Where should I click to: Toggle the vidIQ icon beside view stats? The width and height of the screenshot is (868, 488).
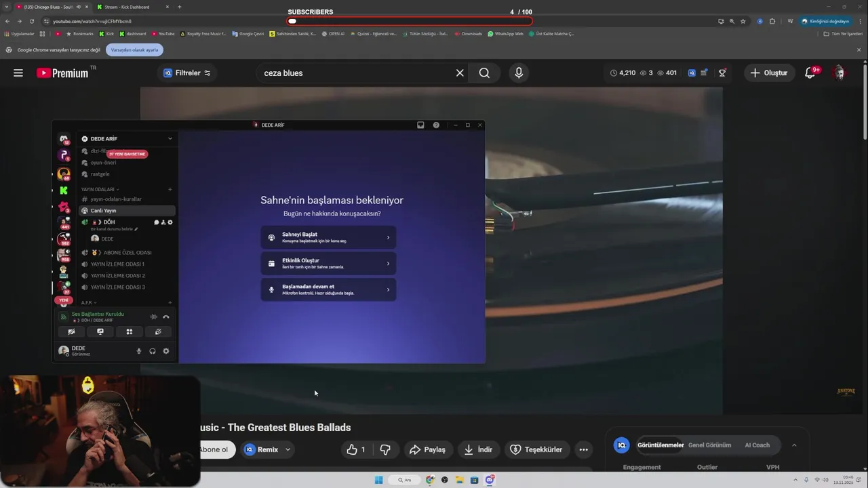coord(692,73)
